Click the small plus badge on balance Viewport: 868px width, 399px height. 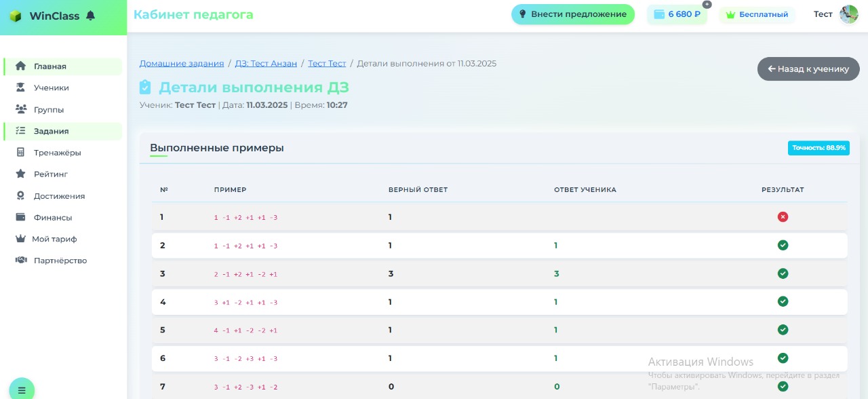pos(707,5)
